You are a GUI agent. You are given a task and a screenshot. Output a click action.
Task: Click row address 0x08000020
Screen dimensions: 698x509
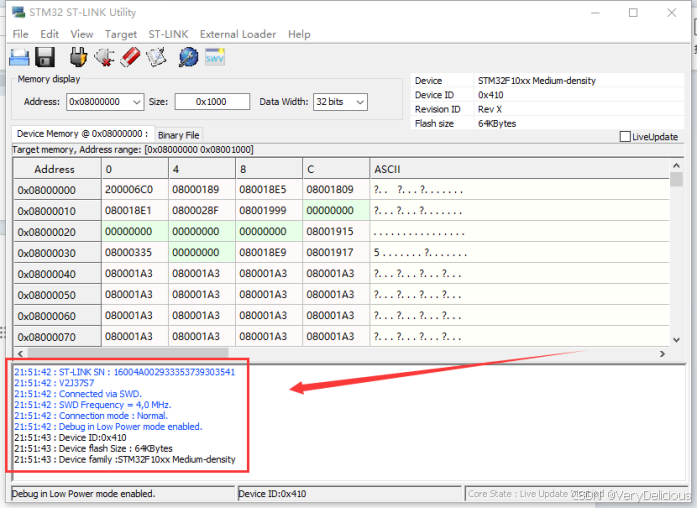click(x=57, y=232)
